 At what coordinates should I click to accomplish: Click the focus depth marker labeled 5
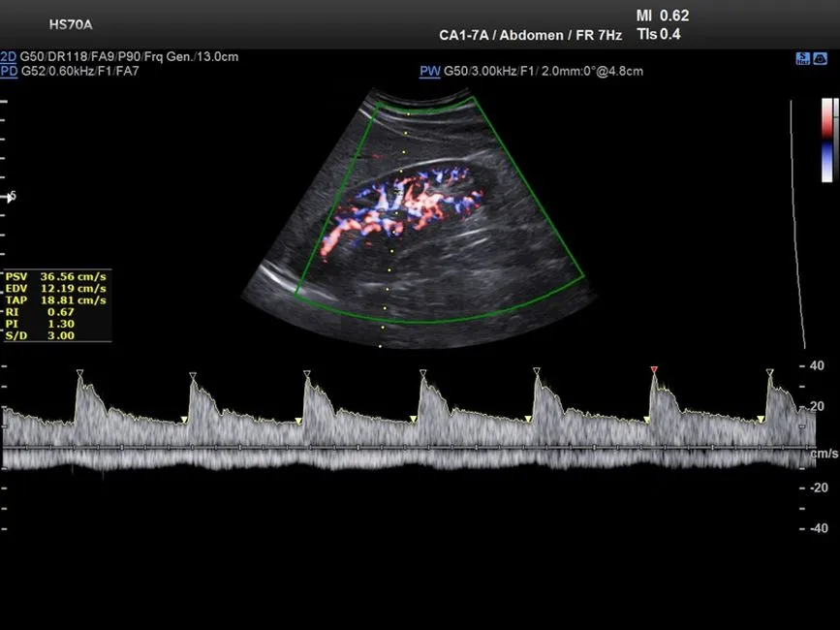(11, 196)
